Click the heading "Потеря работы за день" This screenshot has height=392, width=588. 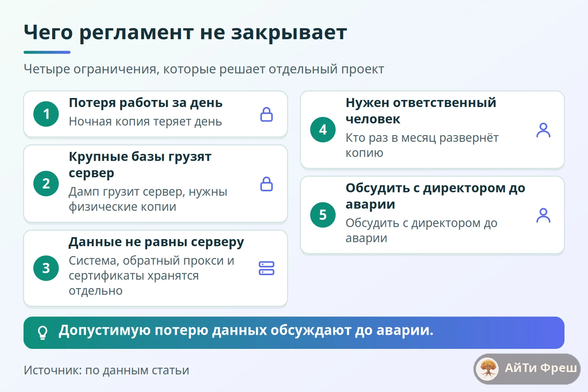click(146, 103)
